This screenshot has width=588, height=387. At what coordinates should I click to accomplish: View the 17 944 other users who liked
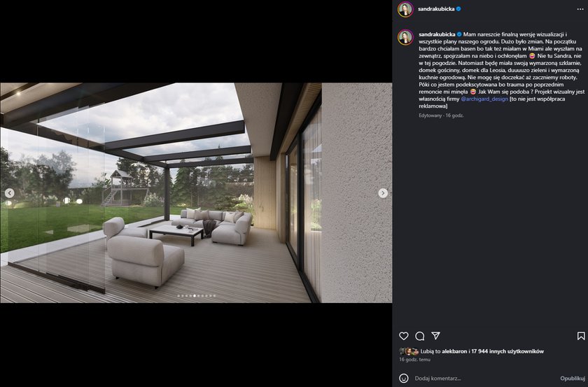pos(507,351)
